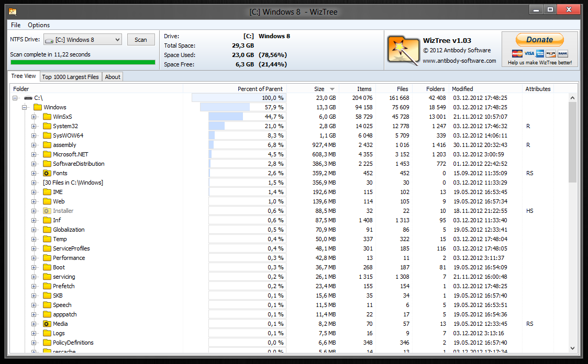The width and height of the screenshot is (588, 364).
Task: Click the Prefetch folder icon
Action: (47, 286)
